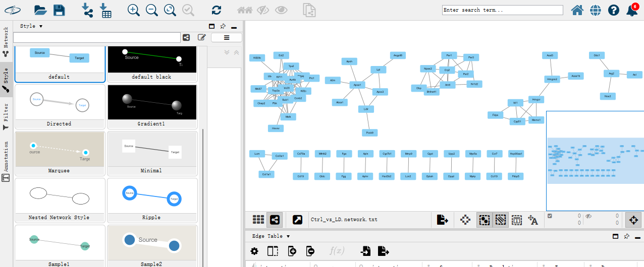
Task: Click the Apply Preferred Layout refresh icon
Action: click(217, 10)
